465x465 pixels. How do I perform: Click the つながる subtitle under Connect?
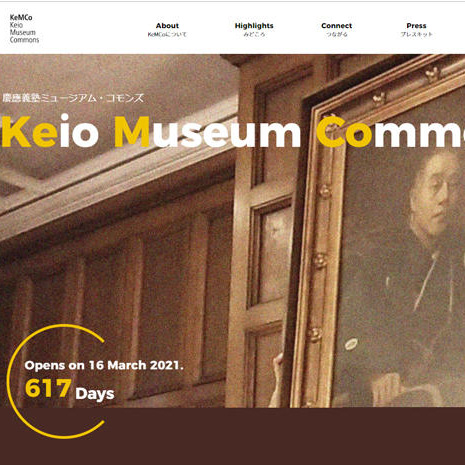[337, 34]
